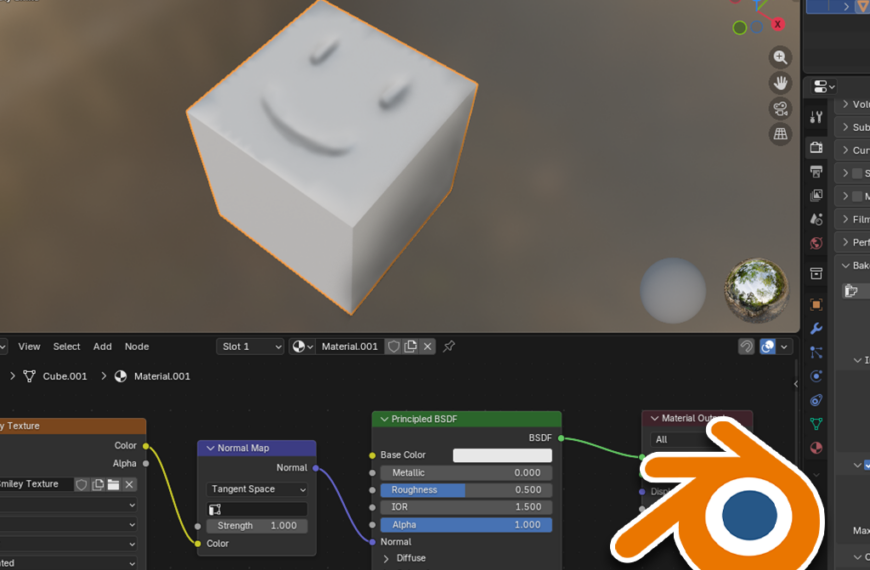Toggle the pin icon in node editor header

(x=448, y=346)
